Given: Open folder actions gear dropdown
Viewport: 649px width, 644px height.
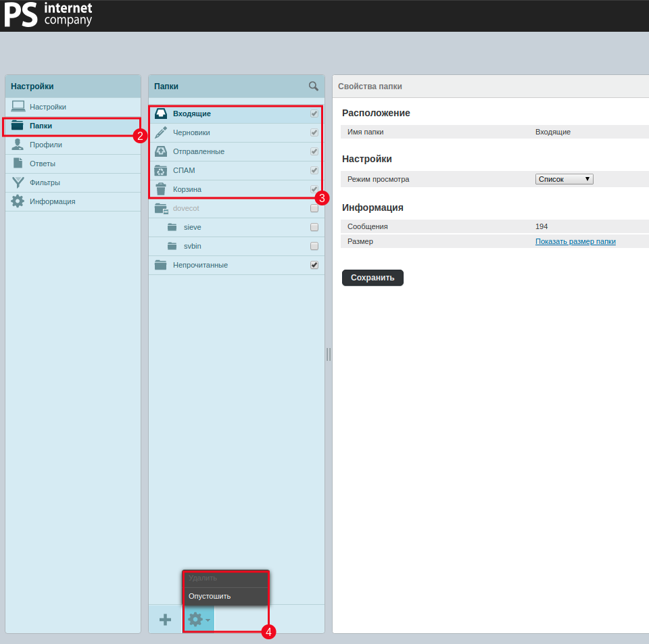Looking at the screenshot, I should click(199, 619).
